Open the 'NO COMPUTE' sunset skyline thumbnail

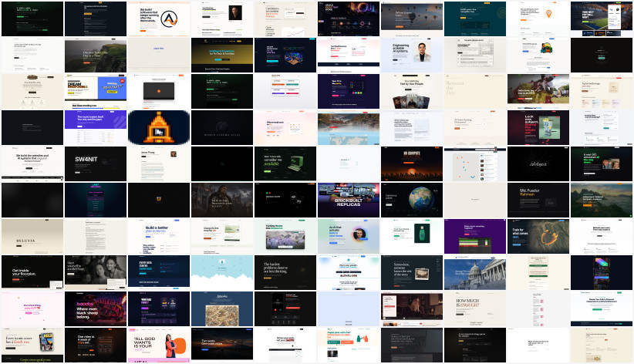tap(412, 164)
